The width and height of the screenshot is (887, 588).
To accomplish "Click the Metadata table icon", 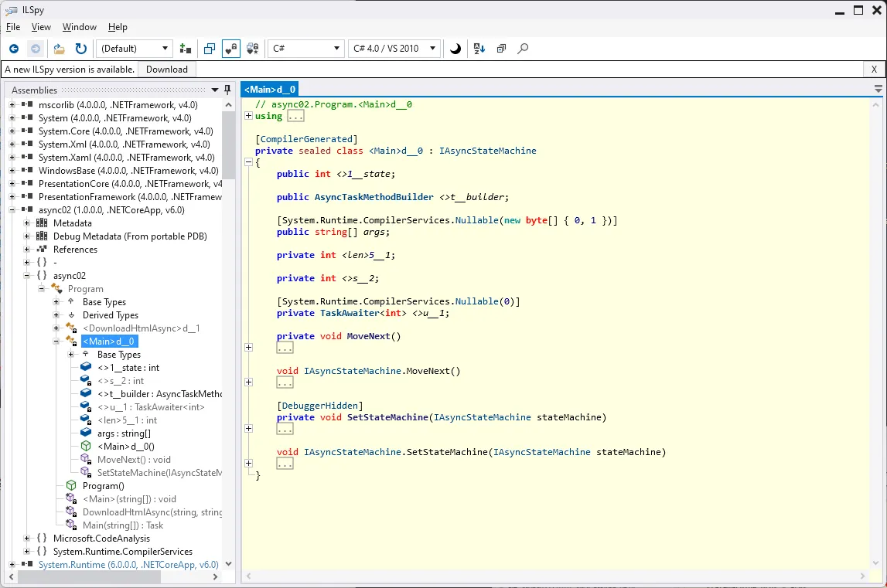I will click(x=42, y=223).
